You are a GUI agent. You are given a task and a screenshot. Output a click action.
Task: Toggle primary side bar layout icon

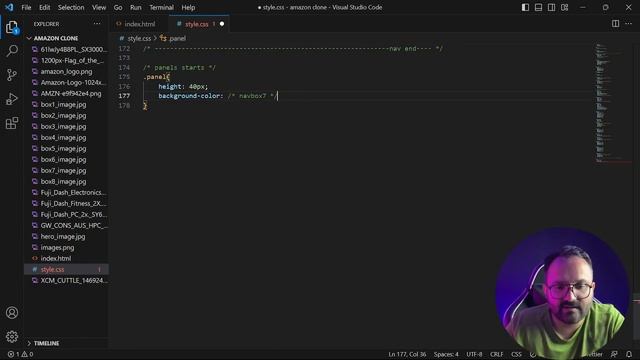[525, 7]
